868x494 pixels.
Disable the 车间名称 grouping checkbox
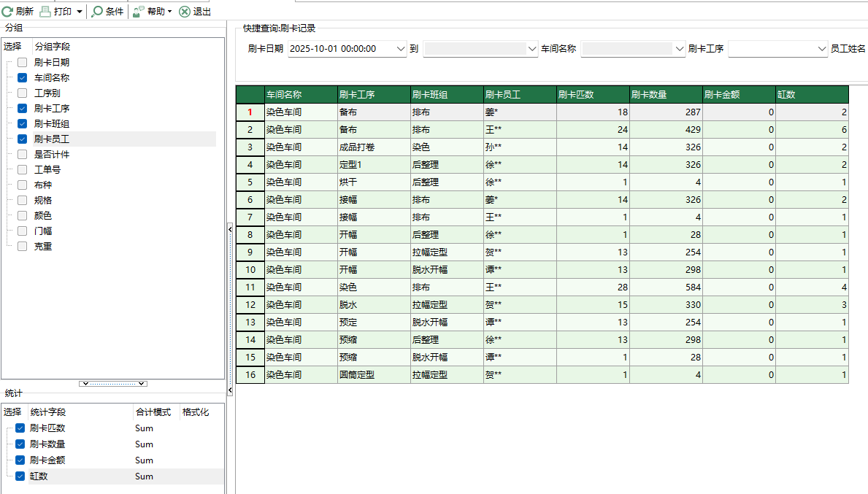click(21, 77)
